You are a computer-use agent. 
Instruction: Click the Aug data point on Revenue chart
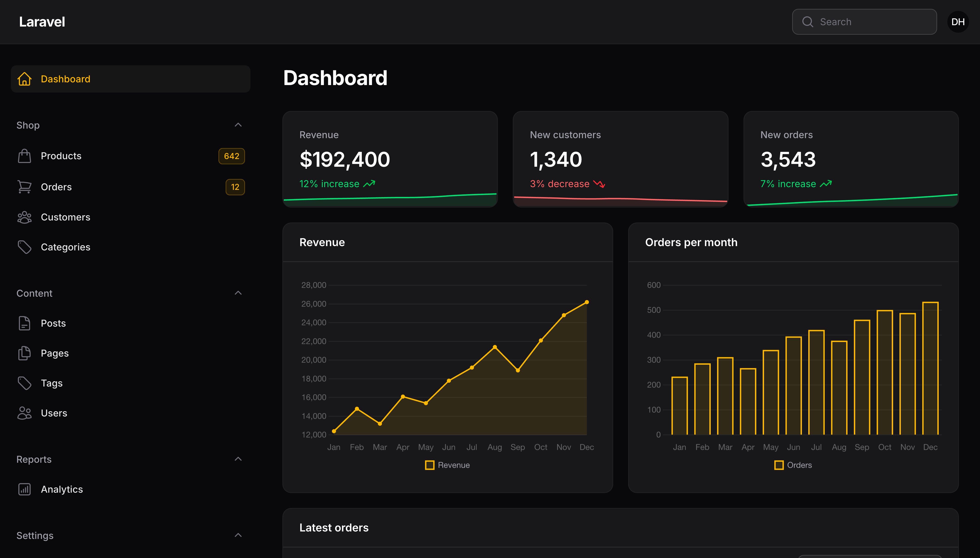(495, 347)
